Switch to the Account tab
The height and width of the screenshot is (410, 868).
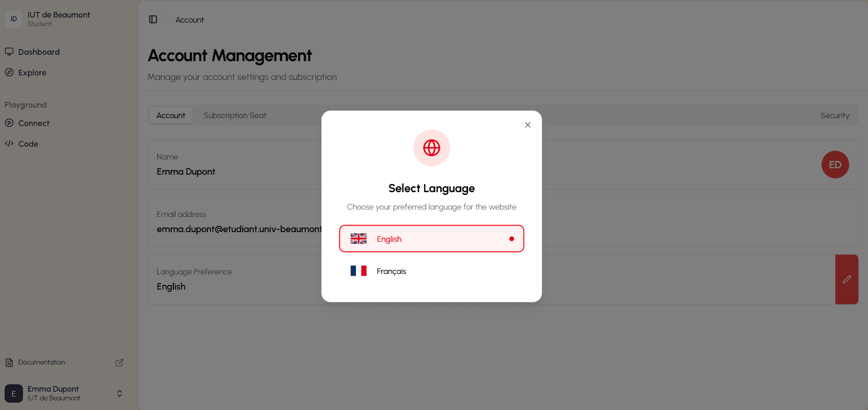[x=171, y=115]
